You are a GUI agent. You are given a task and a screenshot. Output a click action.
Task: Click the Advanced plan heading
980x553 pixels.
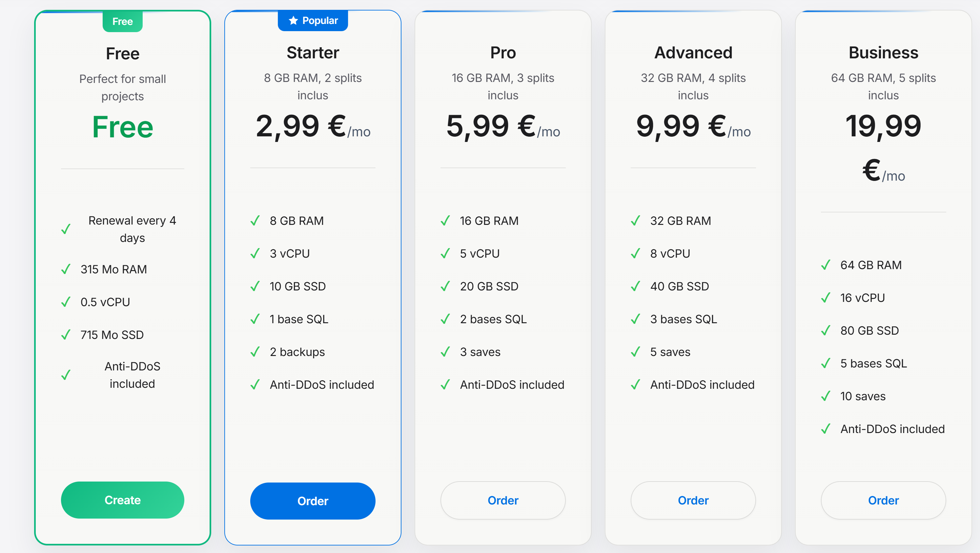pos(693,52)
